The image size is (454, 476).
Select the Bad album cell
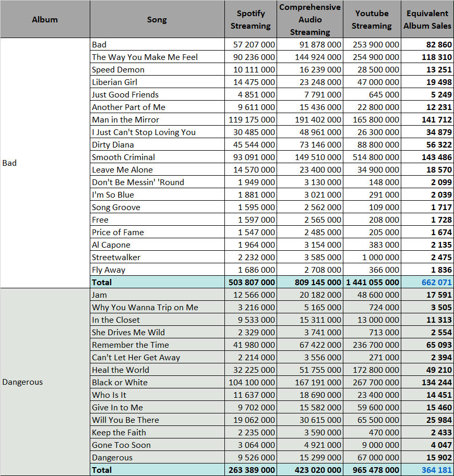click(x=45, y=163)
